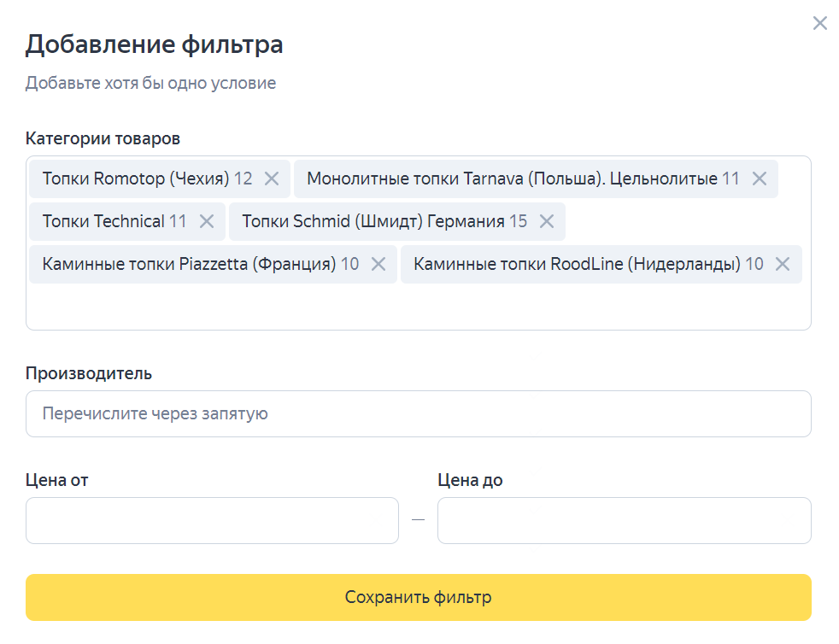Remove the Топки Romotop (Чехия) category tag
The image size is (839, 644).
pyautogui.click(x=272, y=179)
